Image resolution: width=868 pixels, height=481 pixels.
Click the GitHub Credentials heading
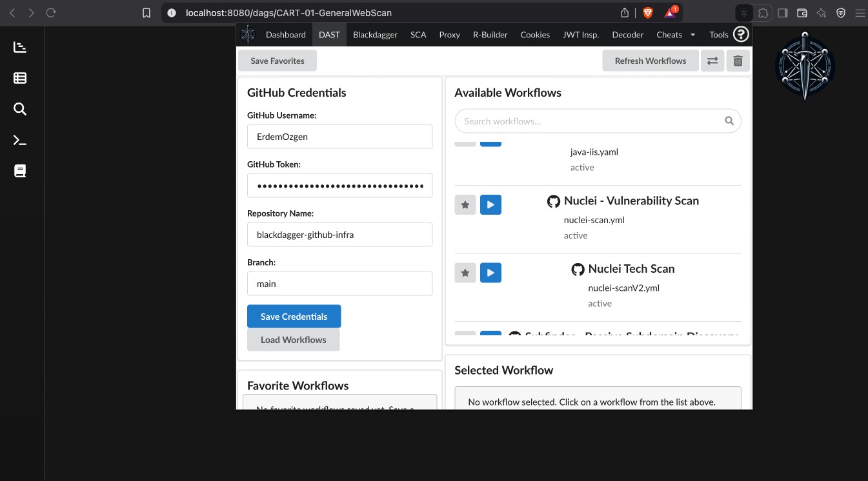(x=297, y=93)
